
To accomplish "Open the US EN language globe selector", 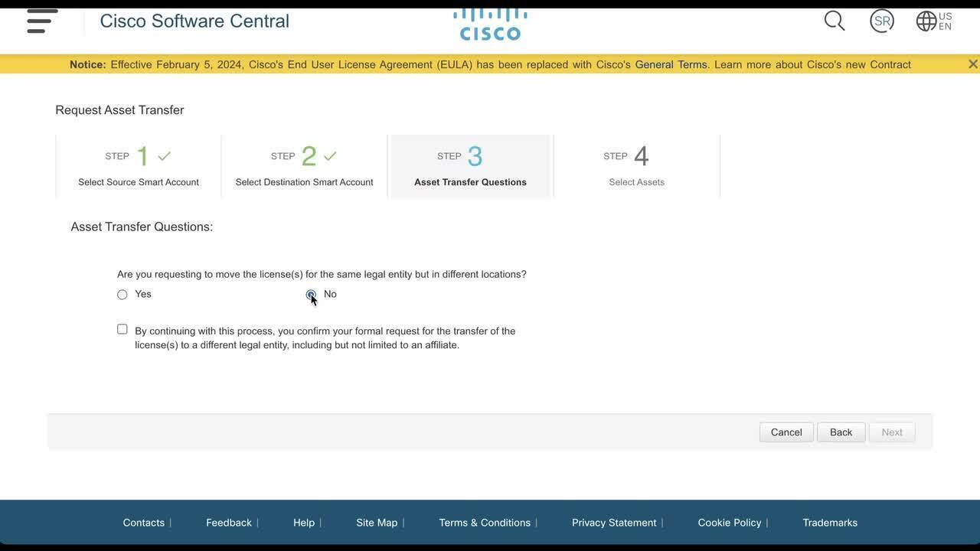I will tap(934, 21).
